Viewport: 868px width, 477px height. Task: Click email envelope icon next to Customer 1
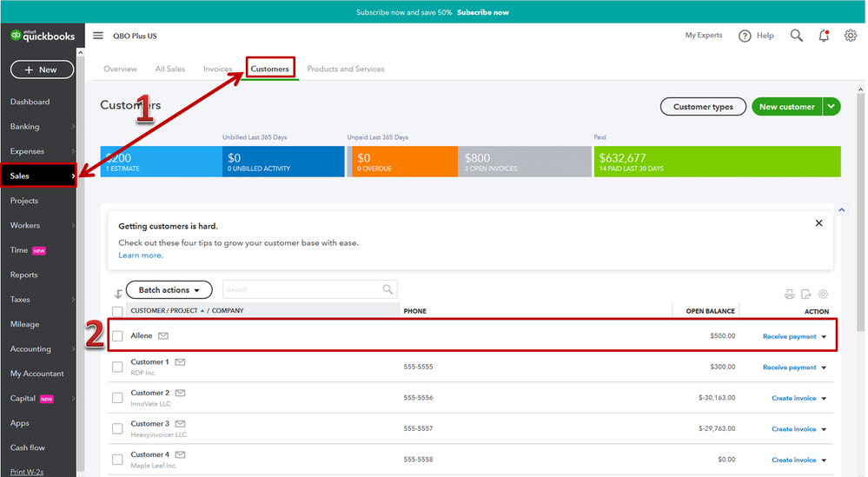click(180, 362)
